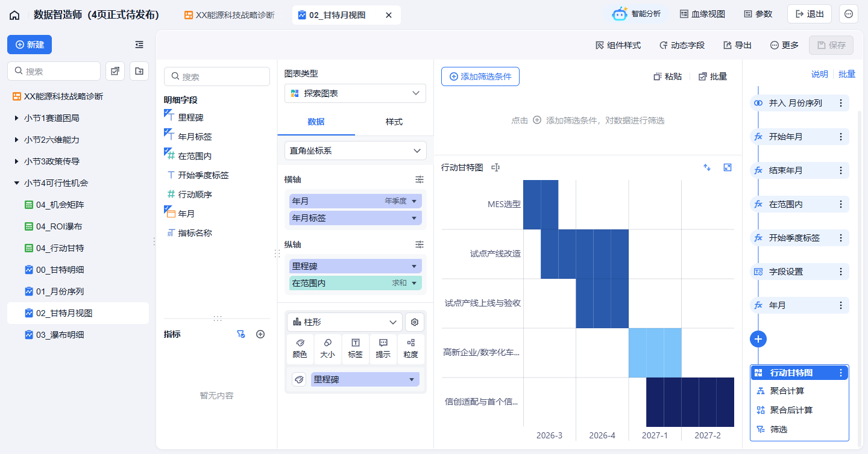The width and height of the screenshot is (868, 454).
Task: Open the 参数 parameters panel
Action: point(758,14)
